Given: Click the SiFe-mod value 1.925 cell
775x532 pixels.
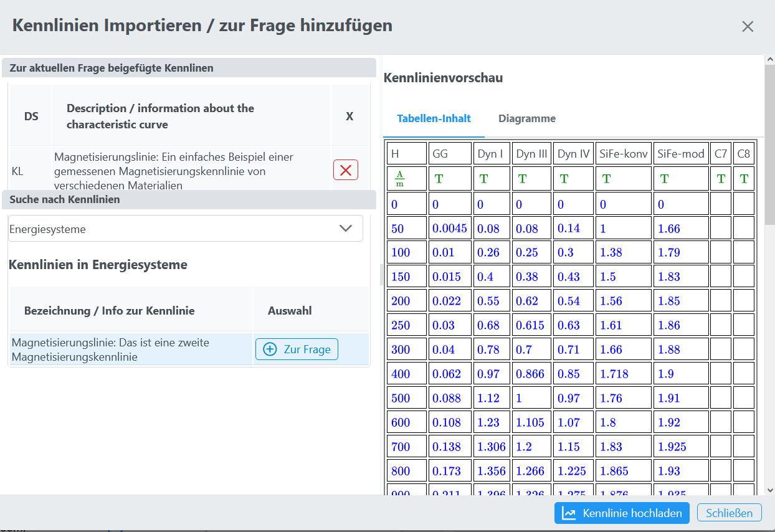Looking at the screenshot, I should click(681, 447).
